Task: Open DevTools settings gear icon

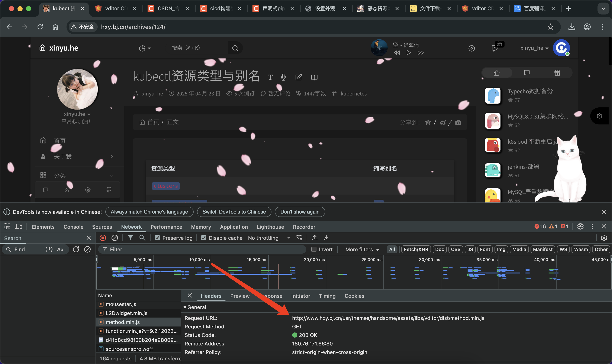Action: click(x=580, y=226)
